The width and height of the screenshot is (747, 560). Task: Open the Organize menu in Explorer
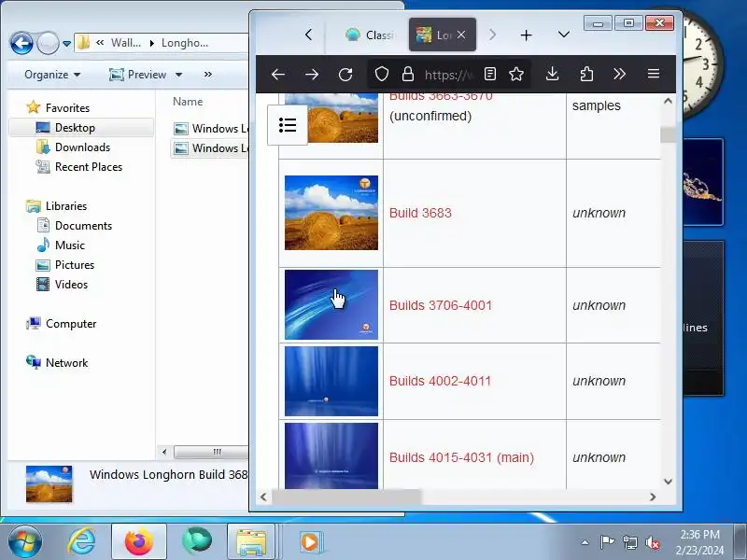pos(52,75)
